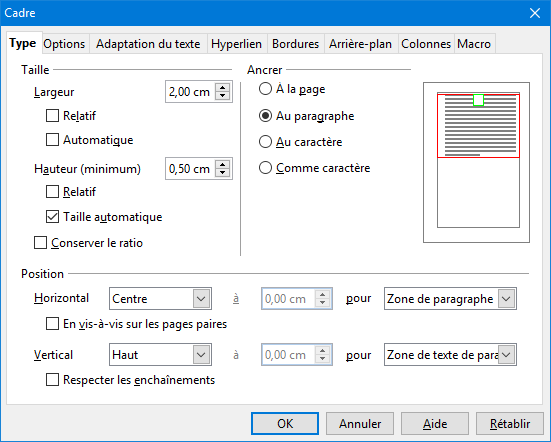Open the Horizontal Centre dropdown
The width and height of the screenshot is (551, 442).
click(x=160, y=299)
